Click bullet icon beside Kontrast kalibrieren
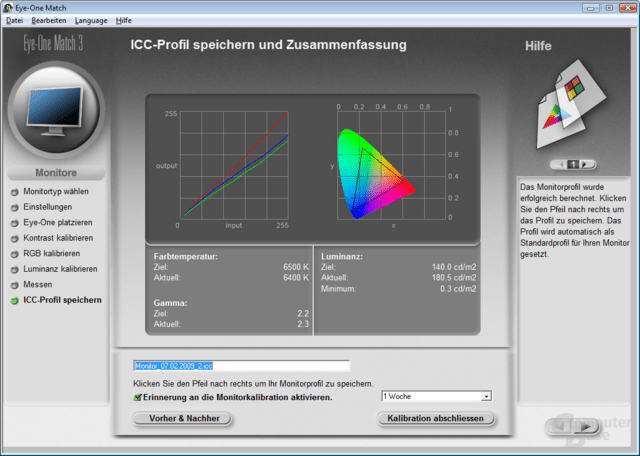 pos(15,238)
